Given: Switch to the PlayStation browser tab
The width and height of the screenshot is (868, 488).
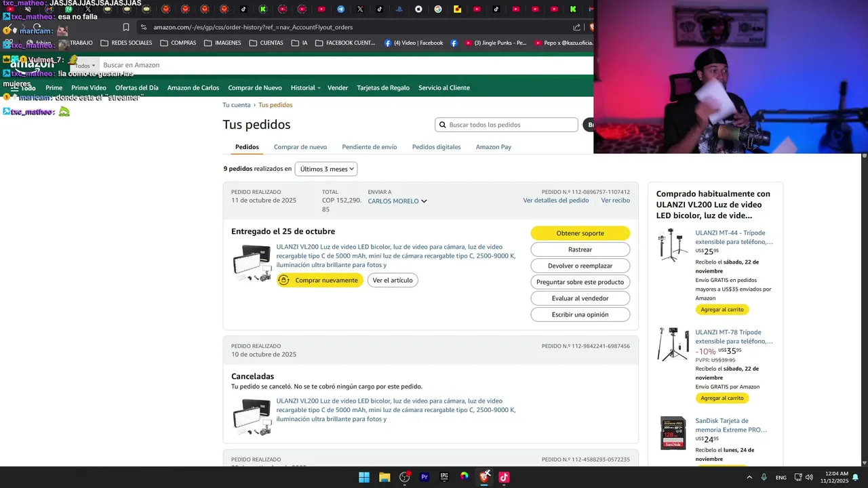Looking at the screenshot, I should (x=399, y=9).
